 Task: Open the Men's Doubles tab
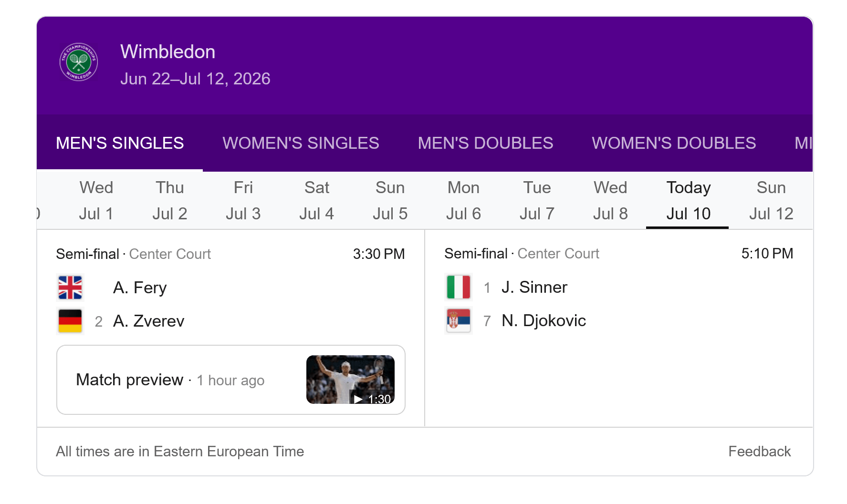tap(485, 143)
